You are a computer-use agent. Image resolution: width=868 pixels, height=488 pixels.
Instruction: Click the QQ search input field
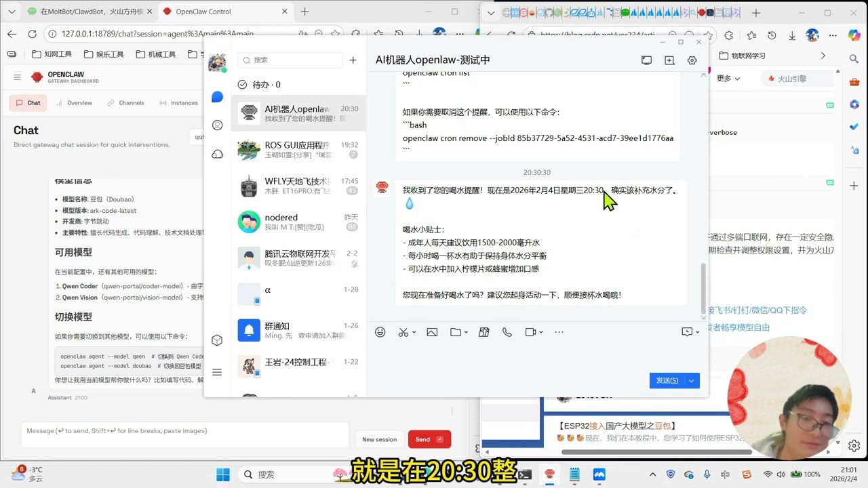coord(290,60)
